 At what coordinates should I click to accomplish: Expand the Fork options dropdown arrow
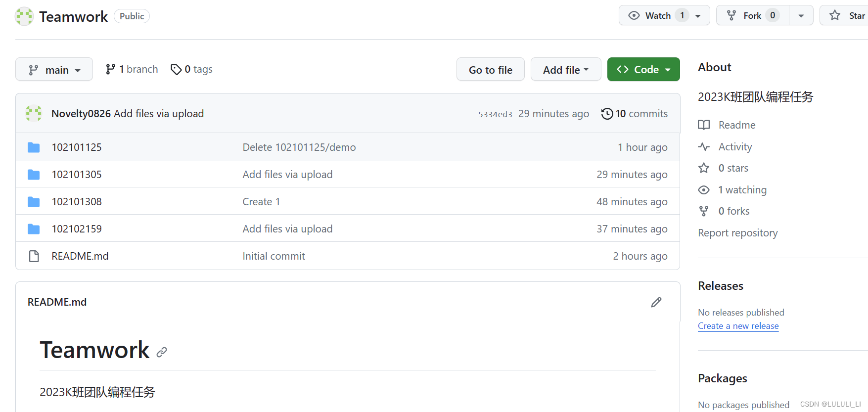pyautogui.click(x=801, y=15)
